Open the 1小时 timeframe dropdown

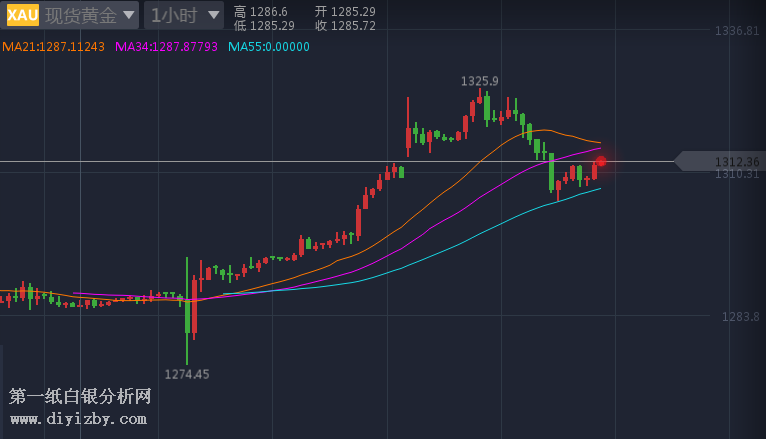tap(184, 15)
